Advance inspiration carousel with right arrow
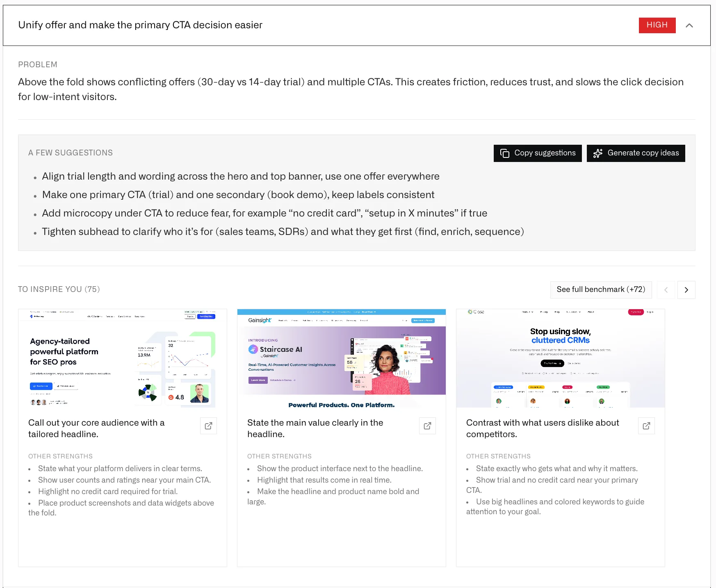 click(x=686, y=290)
